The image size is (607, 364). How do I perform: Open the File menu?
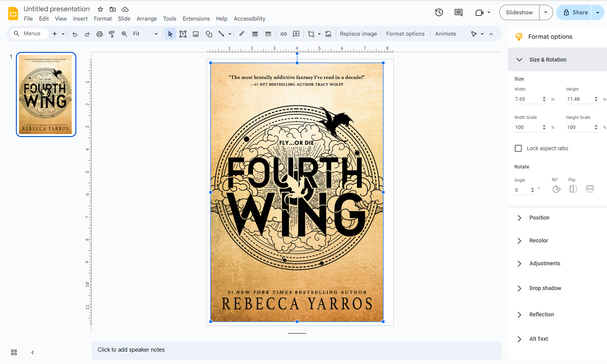point(28,19)
